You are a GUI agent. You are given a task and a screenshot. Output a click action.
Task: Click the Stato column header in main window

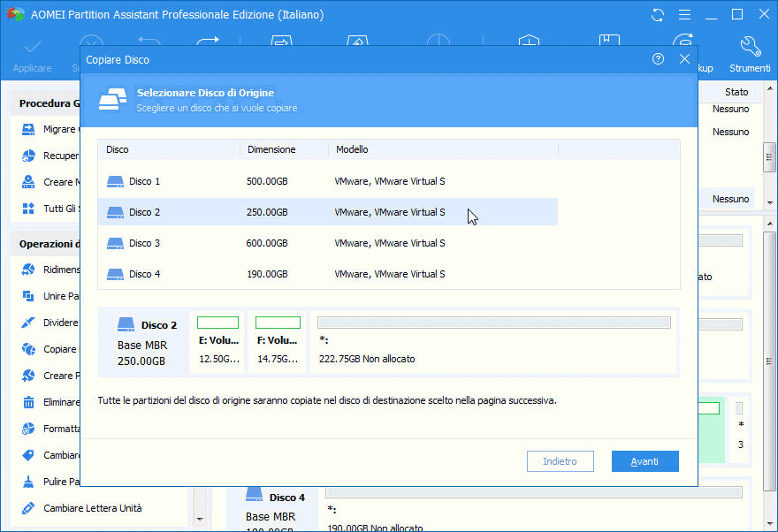pos(736,92)
